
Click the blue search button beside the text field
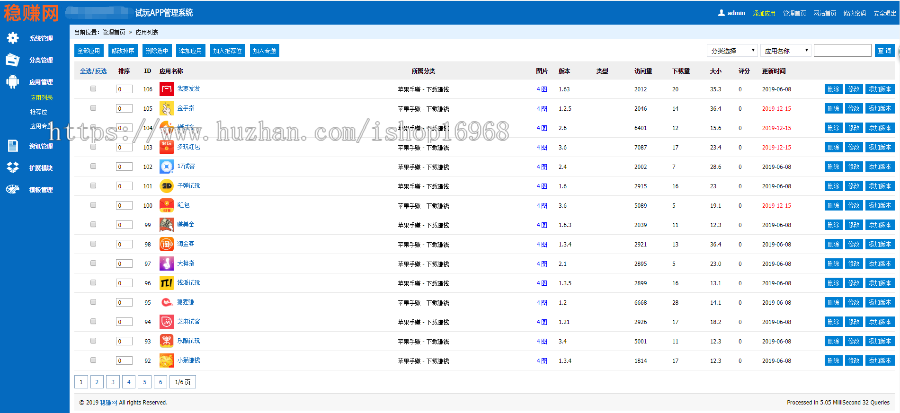[884, 50]
